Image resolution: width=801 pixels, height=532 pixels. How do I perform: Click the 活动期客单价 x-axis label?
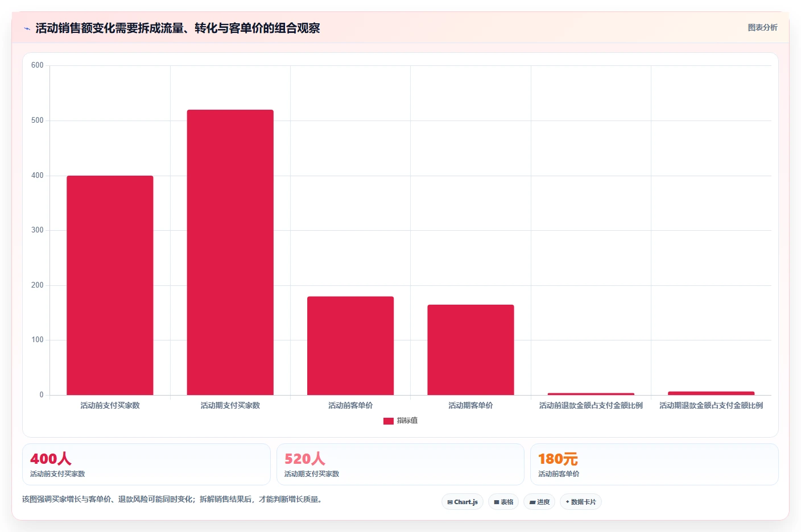(470, 405)
